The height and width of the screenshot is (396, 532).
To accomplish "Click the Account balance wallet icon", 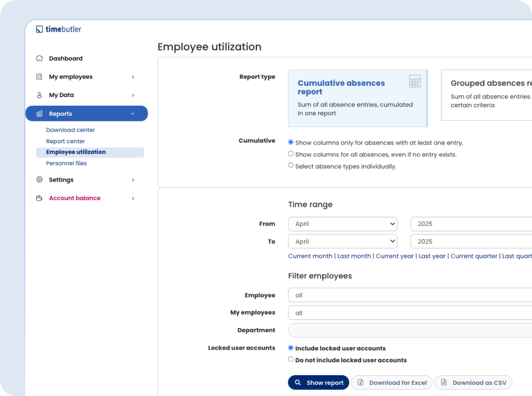I will click(39, 198).
